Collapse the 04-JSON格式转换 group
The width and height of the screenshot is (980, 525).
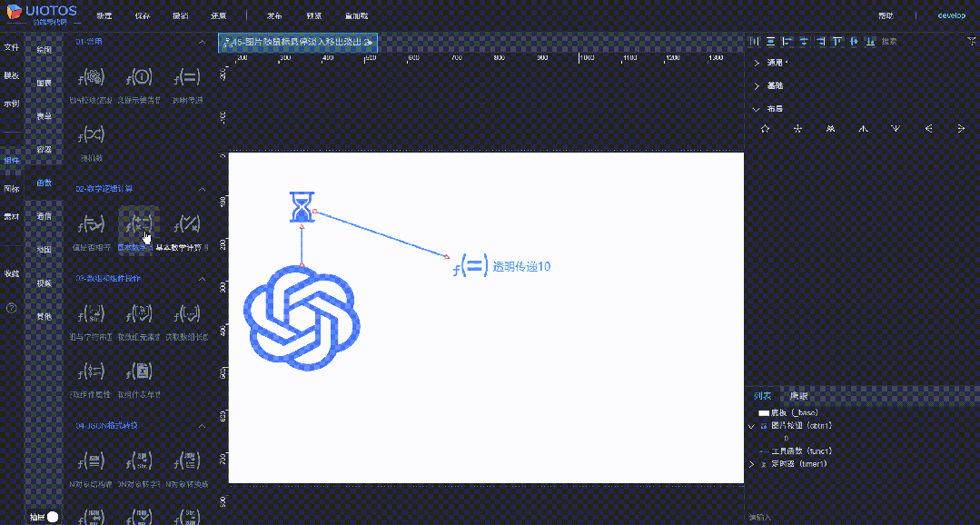202,426
